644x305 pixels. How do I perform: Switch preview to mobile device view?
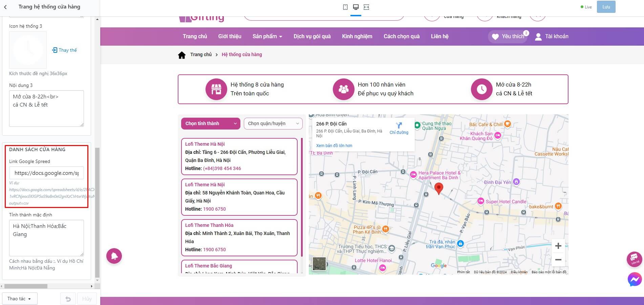pos(345,7)
